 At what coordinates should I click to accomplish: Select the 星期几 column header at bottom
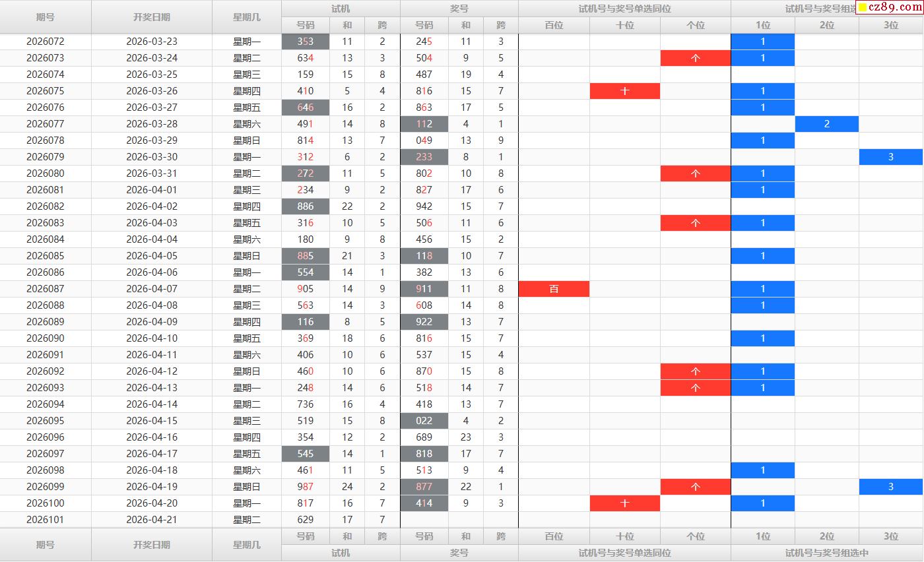(x=247, y=545)
